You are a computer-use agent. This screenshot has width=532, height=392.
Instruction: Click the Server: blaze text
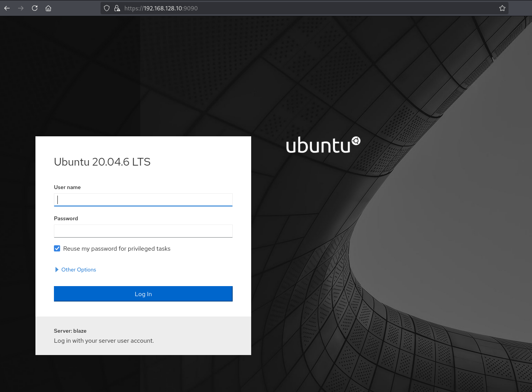click(x=70, y=331)
